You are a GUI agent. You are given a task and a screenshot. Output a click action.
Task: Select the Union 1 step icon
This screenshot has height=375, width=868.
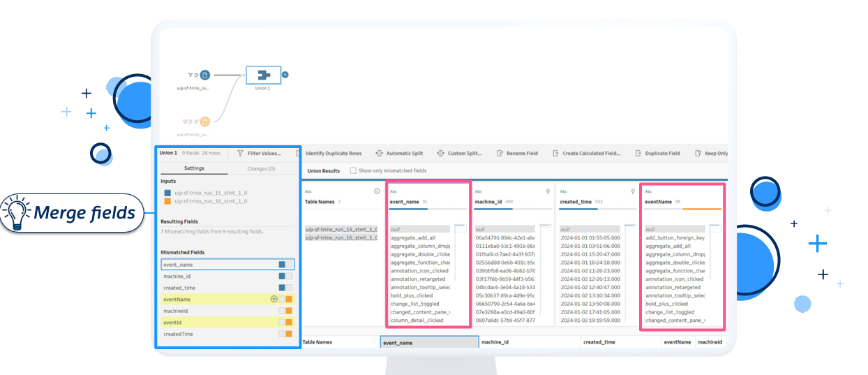pyautogui.click(x=263, y=75)
